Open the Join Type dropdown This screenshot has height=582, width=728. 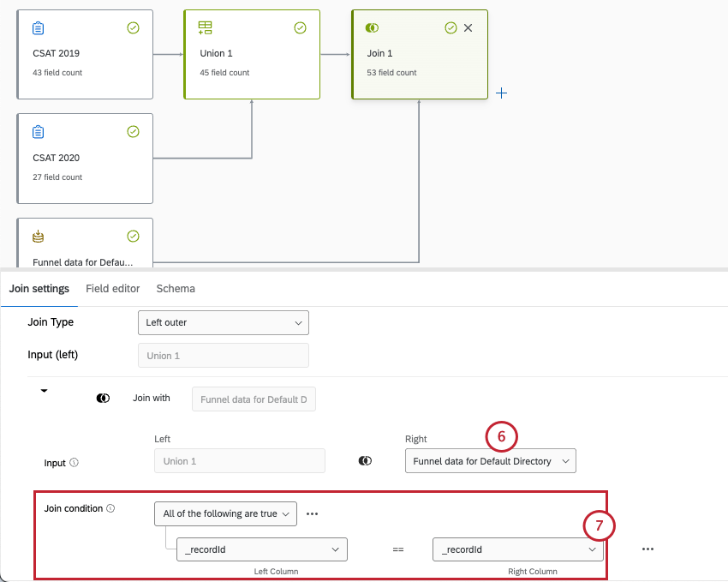pos(223,322)
